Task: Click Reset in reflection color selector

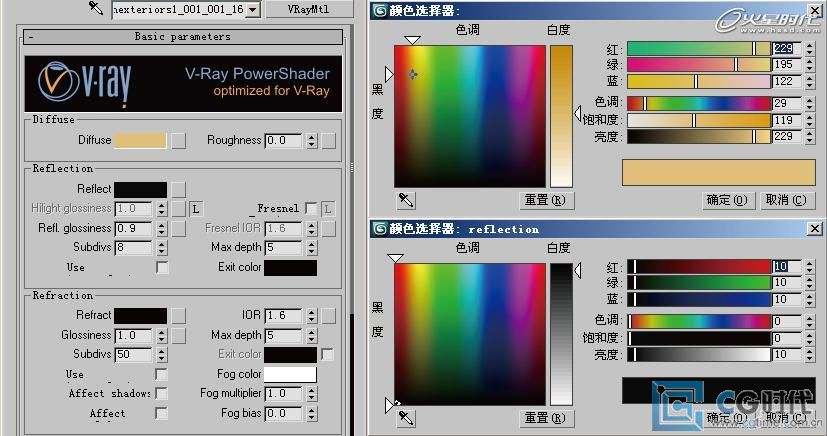Action: point(546,418)
